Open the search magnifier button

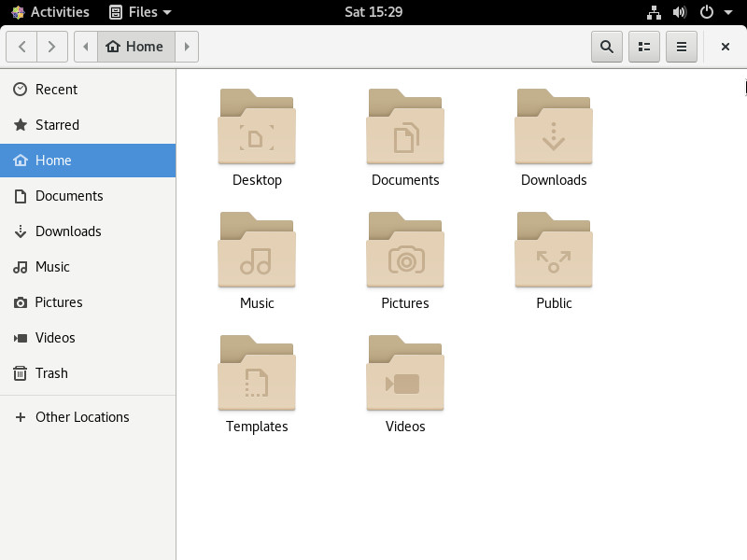click(607, 47)
